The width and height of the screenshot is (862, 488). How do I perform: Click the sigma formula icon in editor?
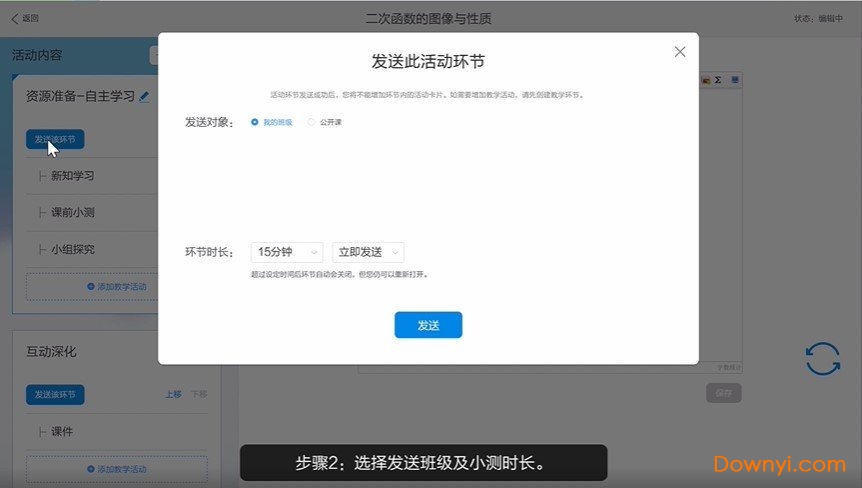(x=719, y=80)
